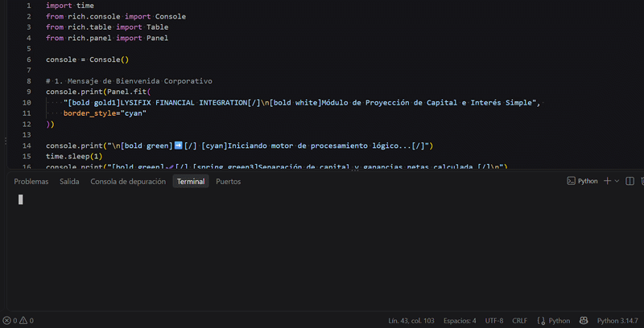Screen dimensions: 644x328
Task: Split the terminal with split icon
Action: click(x=630, y=181)
